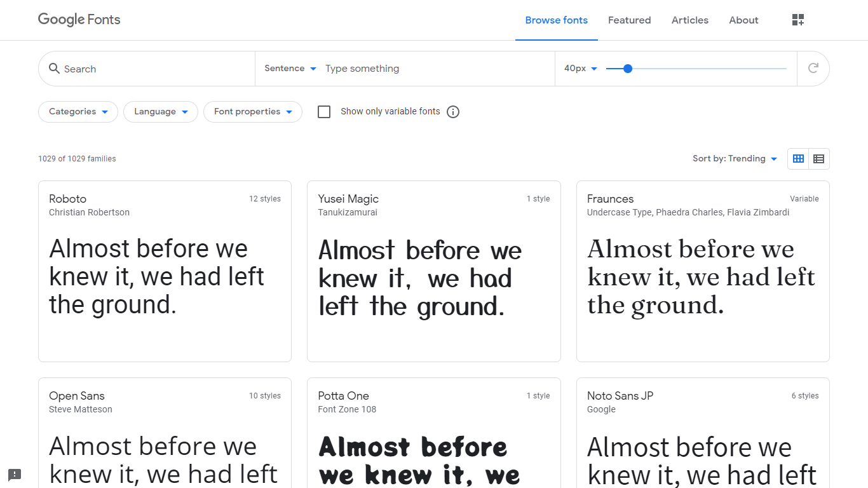
Task: Adjust the font size slider handle
Action: 628,69
